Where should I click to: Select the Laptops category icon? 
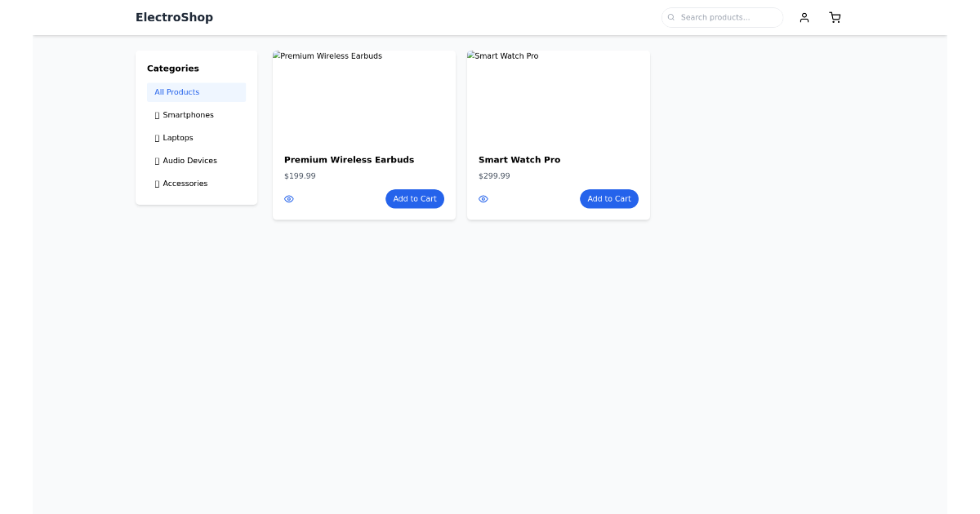tap(157, 138)
